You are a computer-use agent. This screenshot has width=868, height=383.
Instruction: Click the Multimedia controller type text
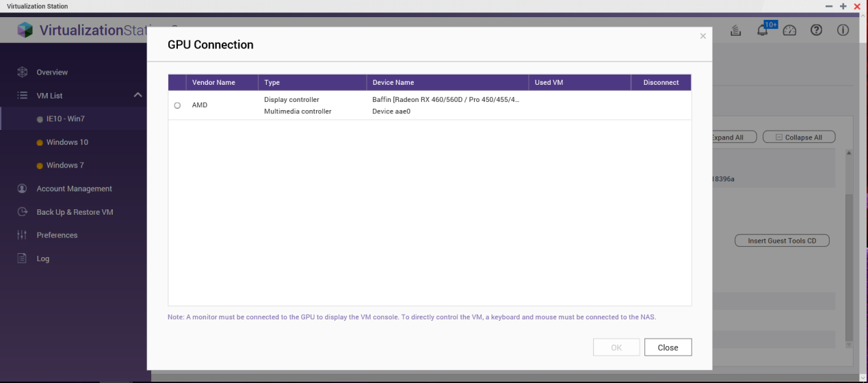[x=298, y=111]
